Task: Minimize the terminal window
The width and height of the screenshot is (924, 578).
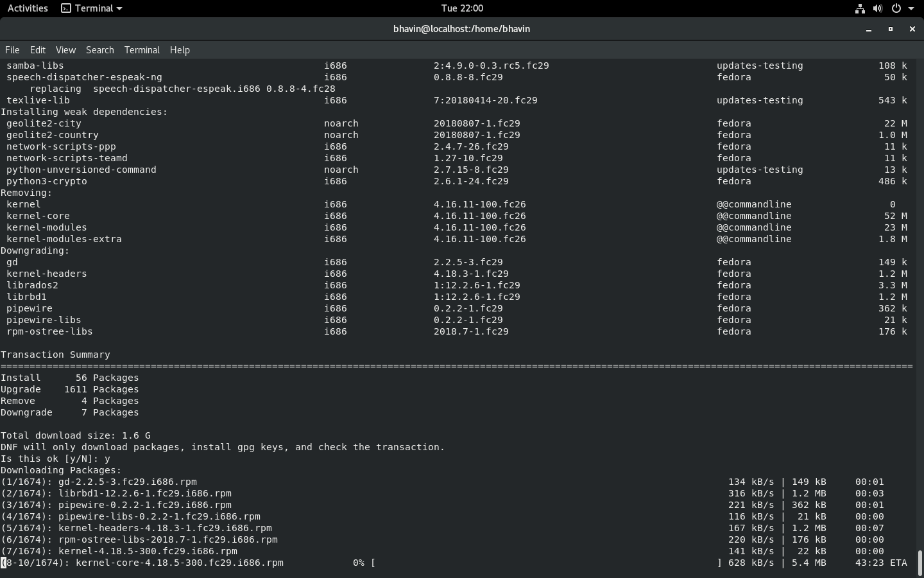Action: (x=869, y=30)
